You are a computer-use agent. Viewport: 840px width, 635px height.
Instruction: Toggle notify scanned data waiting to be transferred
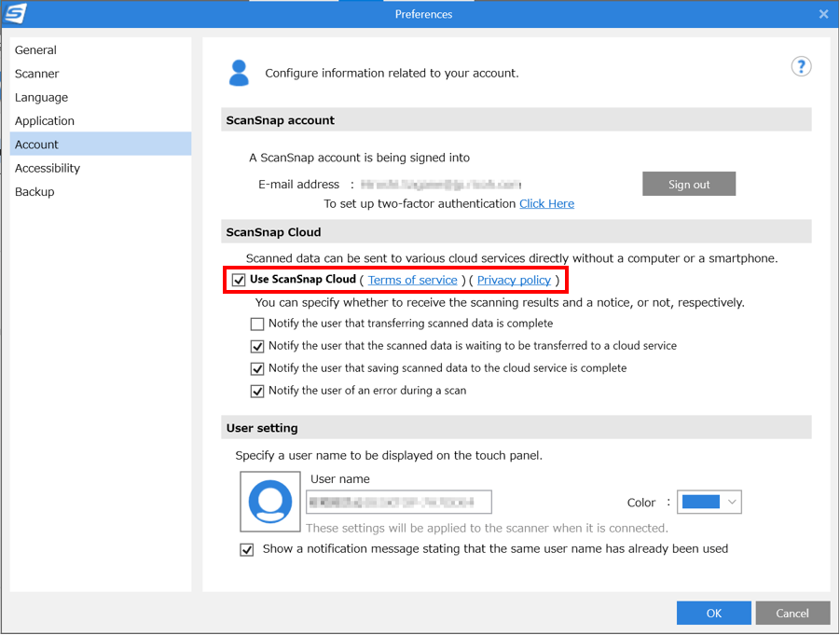coord(257,346)
